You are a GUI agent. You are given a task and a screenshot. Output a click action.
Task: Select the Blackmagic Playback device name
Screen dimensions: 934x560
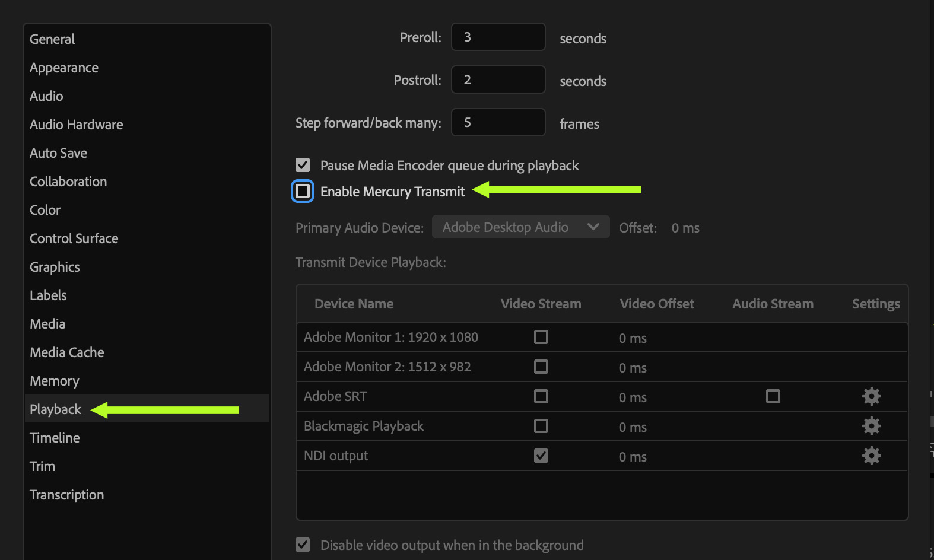coord(364,426)
